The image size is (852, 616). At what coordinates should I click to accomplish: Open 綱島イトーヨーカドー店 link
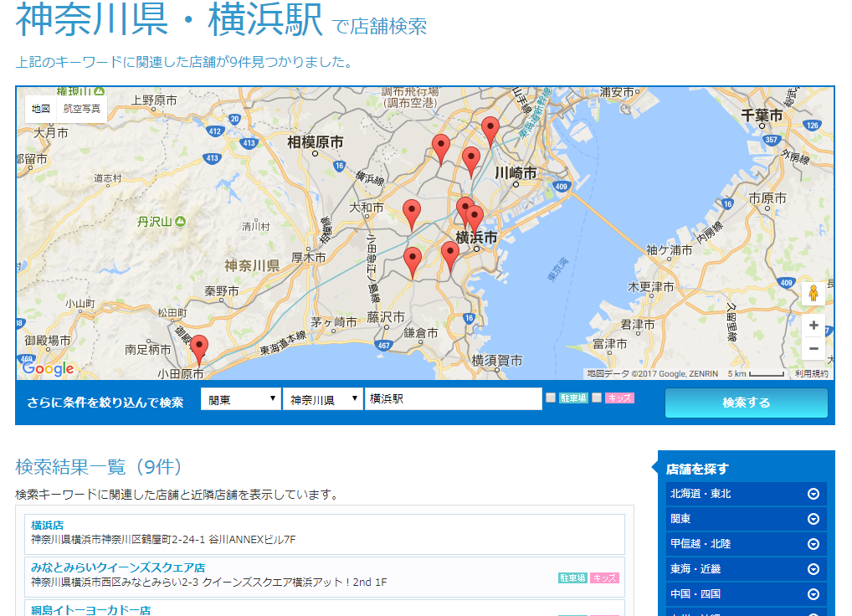[x=90, y=610]
